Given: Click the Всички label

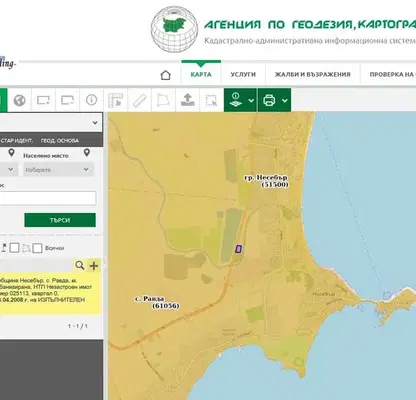Looking at the screenshot, I should coord(54,248).
